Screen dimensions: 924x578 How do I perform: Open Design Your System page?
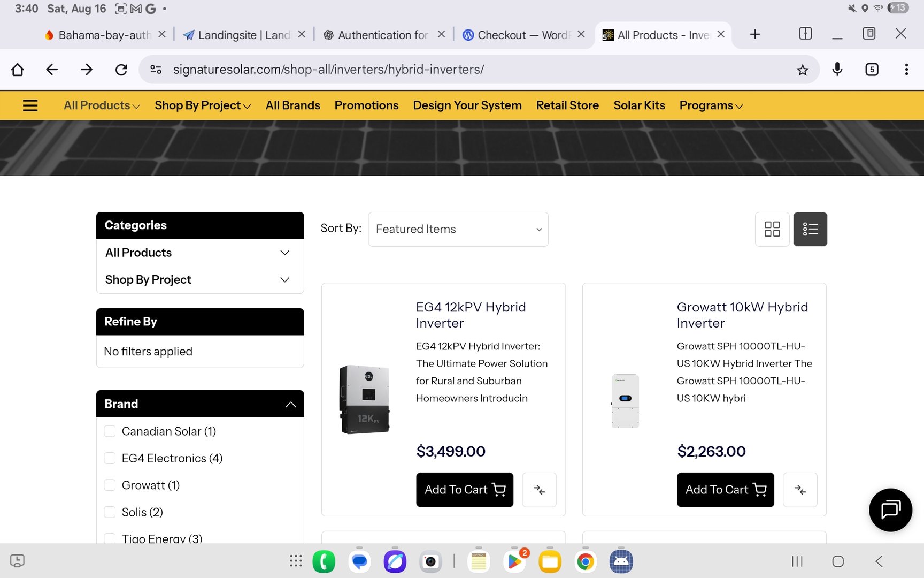click(x=467, y=105)
